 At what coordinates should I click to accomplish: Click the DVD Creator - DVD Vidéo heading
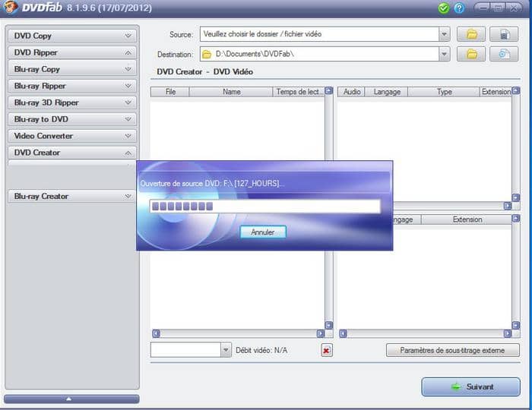pyautogui.click(x=204, y=72)
